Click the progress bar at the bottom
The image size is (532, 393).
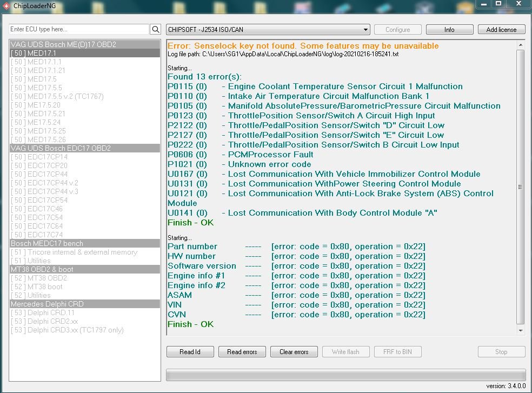pos(345,375)
